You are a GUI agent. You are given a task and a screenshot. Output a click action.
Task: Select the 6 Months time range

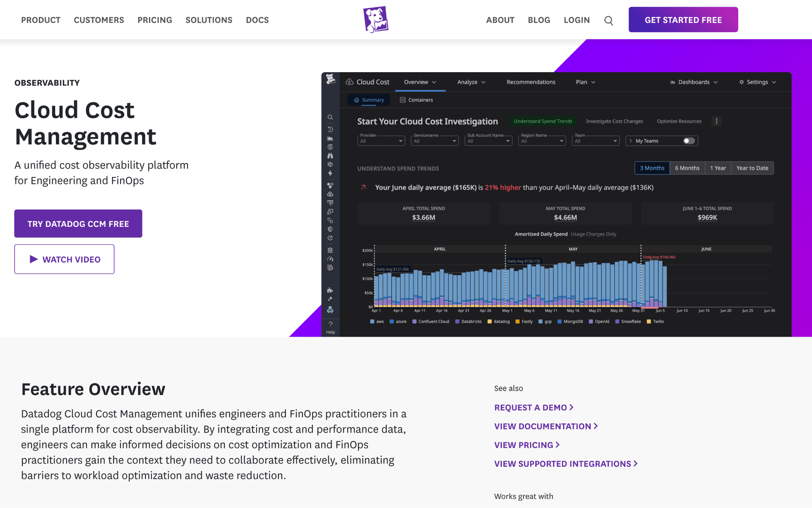(x=687, y=168)
